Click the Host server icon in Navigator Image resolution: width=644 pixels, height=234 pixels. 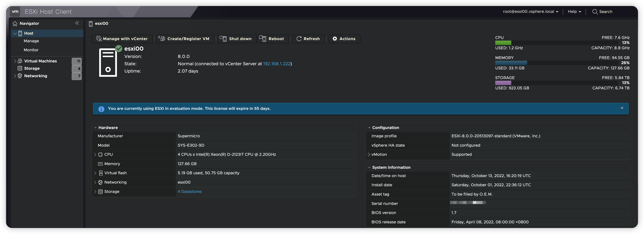click(20, 33)
